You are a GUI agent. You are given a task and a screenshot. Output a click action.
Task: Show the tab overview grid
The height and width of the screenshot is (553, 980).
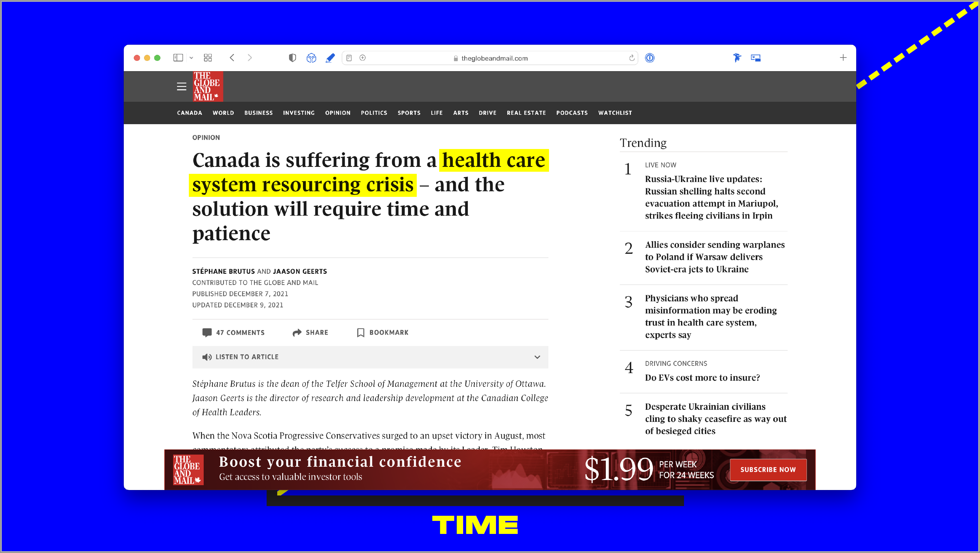click(208, 58)
